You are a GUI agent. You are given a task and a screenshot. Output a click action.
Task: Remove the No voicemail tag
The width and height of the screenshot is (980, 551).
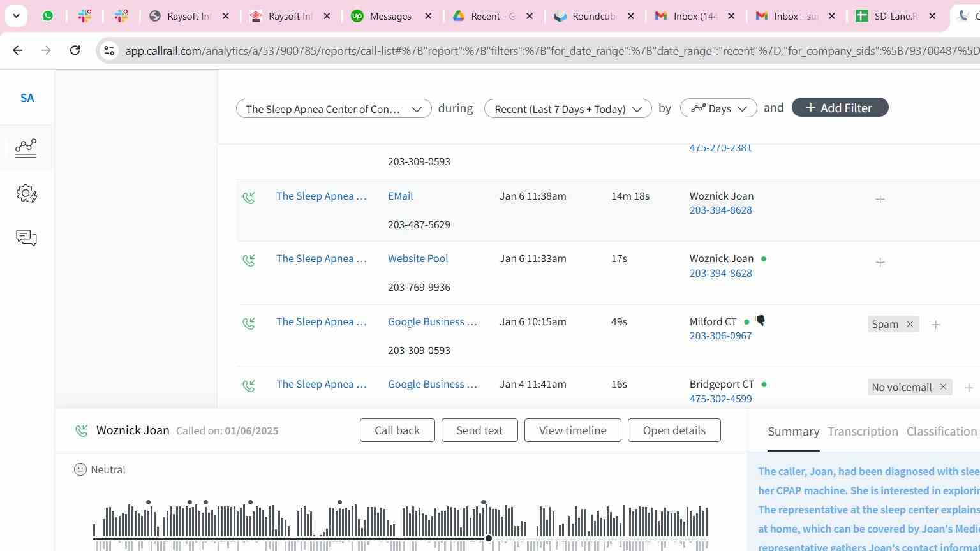[943, 387]
